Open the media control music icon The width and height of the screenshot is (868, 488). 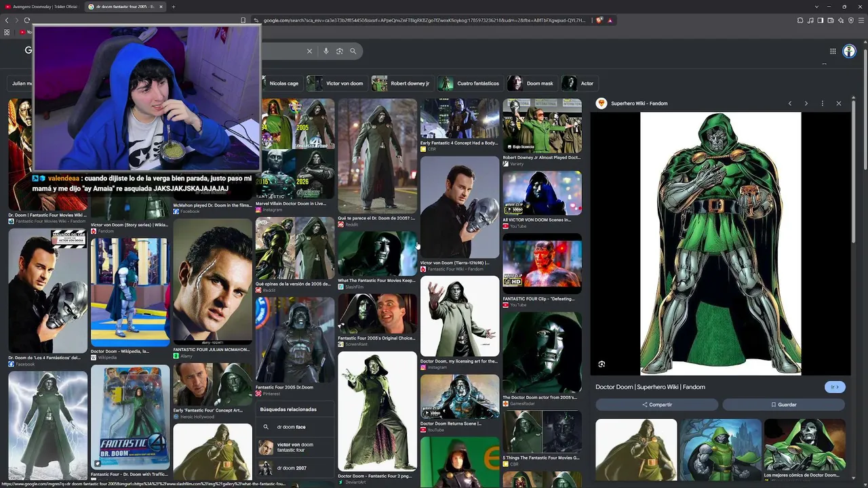click(x=810, y=20)
